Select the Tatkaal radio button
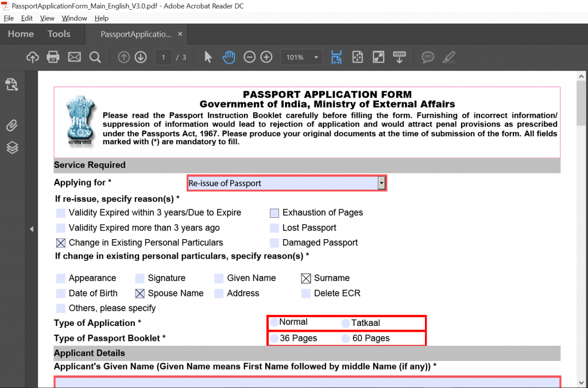Image resolution: width=588 pixels, height=388 pixels. point(346,323)
